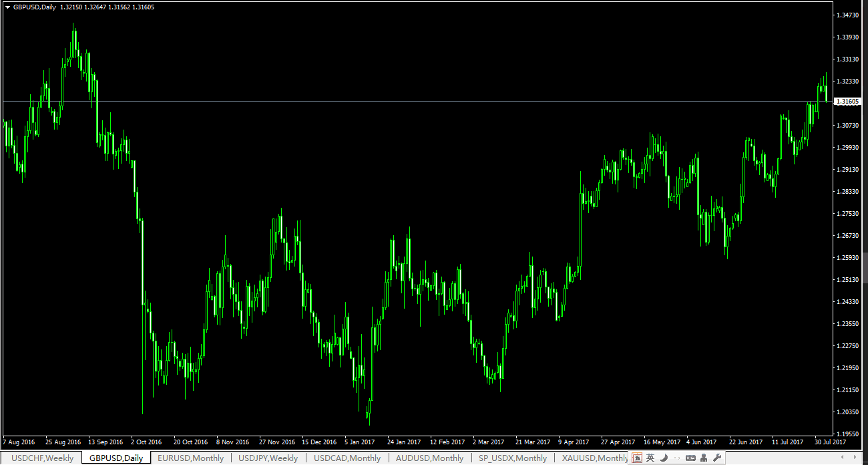Select the XAUUSD,Monthly chart tab
The width and height of the screenshot is (868, 465).
point(595,458)
